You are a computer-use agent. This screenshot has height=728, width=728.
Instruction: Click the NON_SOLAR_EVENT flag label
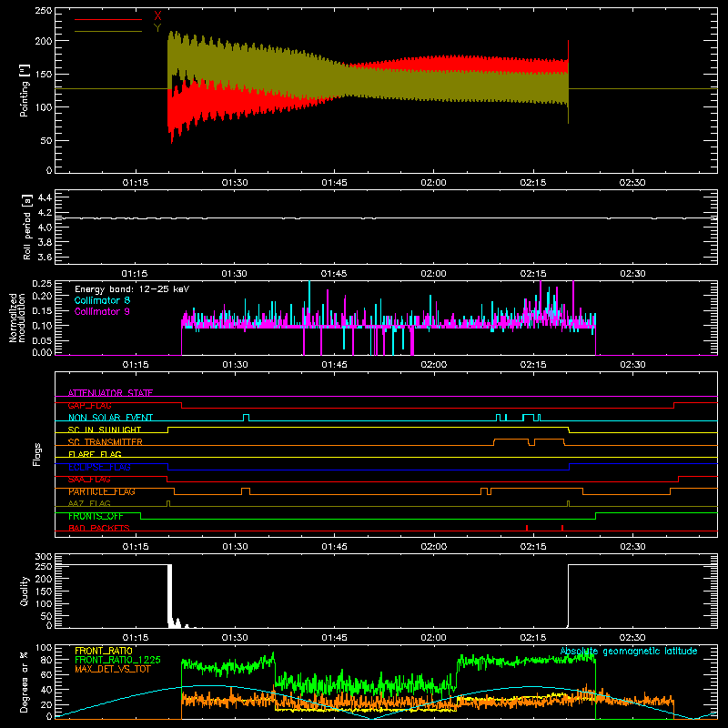[x=110, y=418]
